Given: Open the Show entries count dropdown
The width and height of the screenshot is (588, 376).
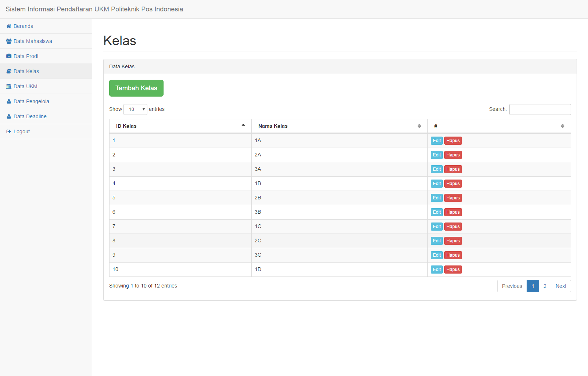Looking at the screenshot, I should coord(135,109).
